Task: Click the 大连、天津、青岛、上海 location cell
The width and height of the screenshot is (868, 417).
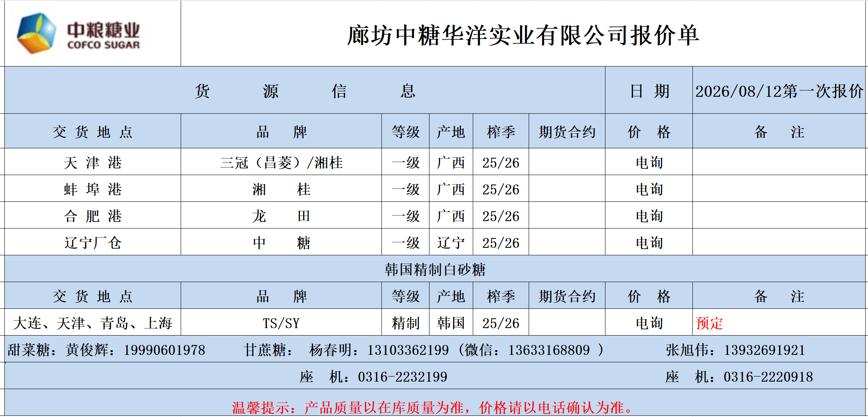Action: pos(93,323)
